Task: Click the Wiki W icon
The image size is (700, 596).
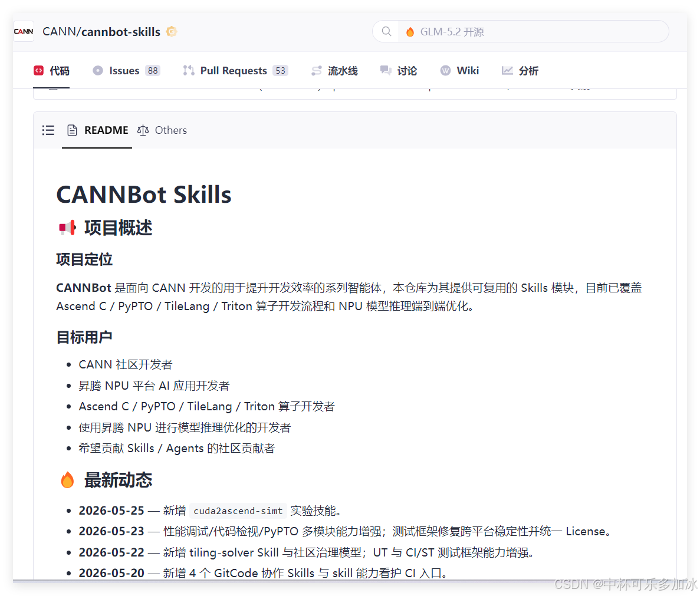Action: pyautogui.click(x=446, y=71)
